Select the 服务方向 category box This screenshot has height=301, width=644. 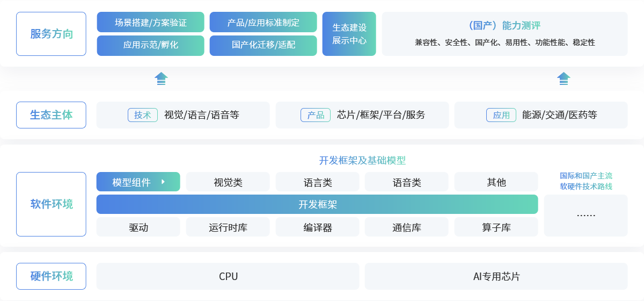[x=51, y=34]
